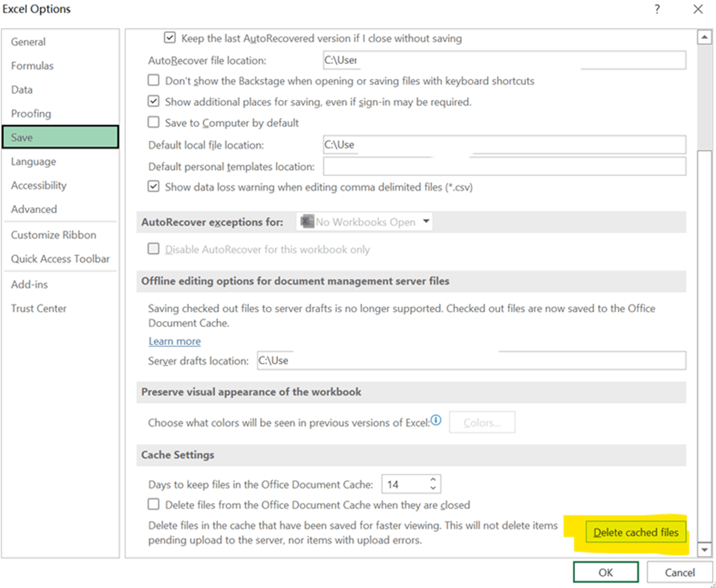The height and width of the screenshot is (588, 716).
Task: Select the Advanced options category
Action: coord(34,209)
